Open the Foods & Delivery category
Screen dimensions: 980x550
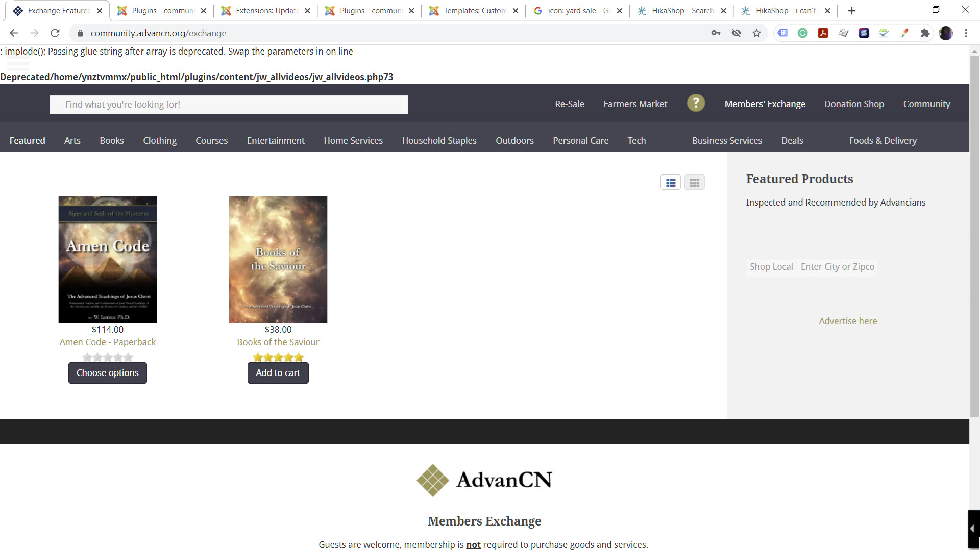(883, 140)
